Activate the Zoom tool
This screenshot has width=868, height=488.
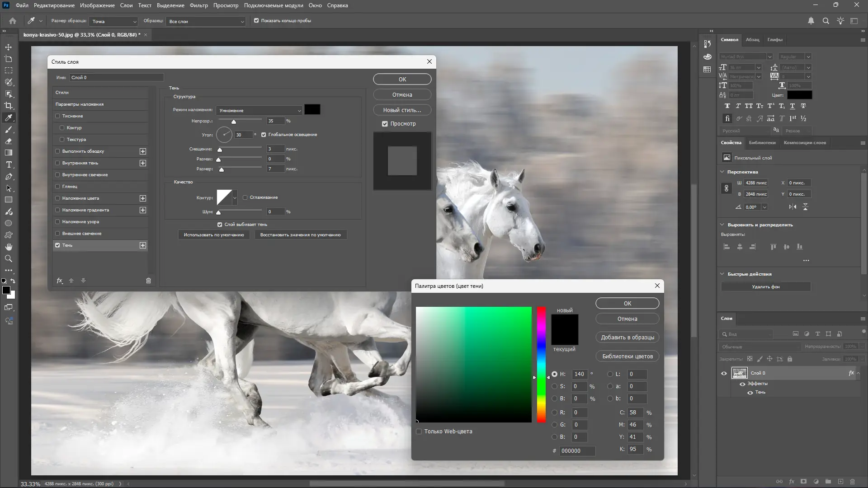(8, 258)
